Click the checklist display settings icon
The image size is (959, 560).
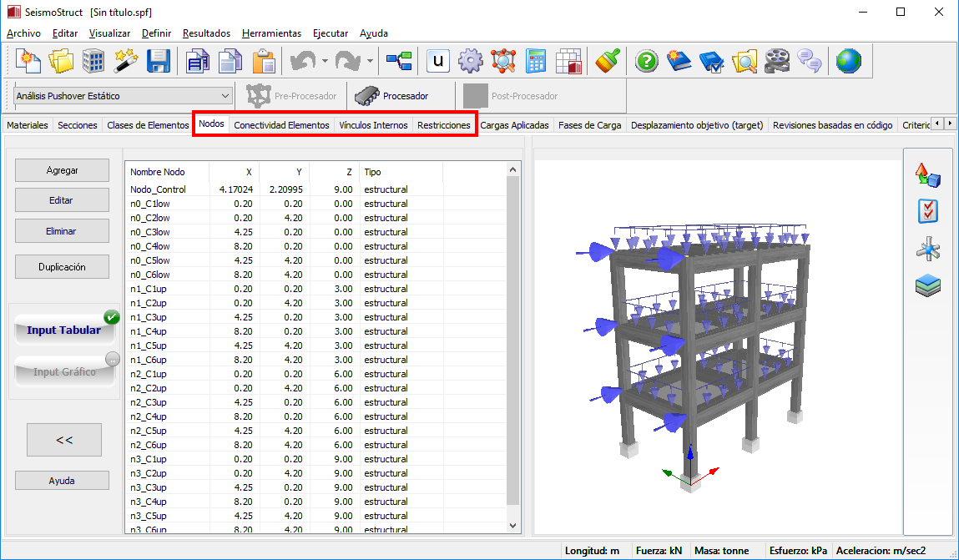point(927,212)
